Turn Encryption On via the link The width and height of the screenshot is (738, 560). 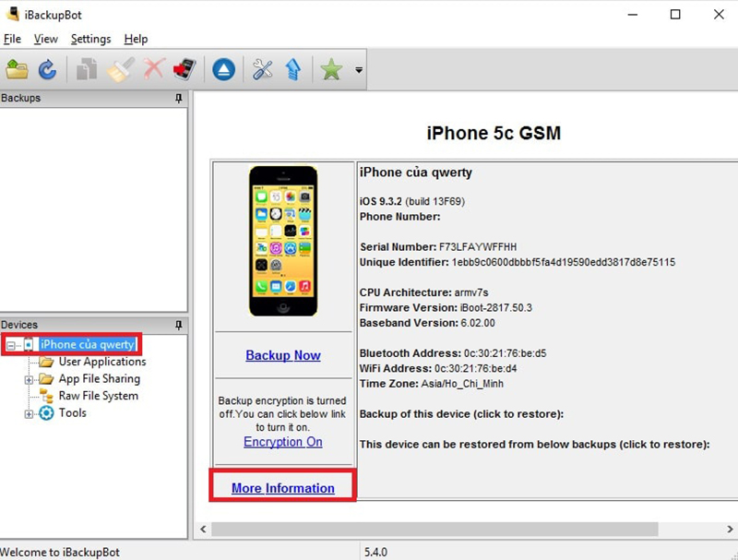[282, 441]
